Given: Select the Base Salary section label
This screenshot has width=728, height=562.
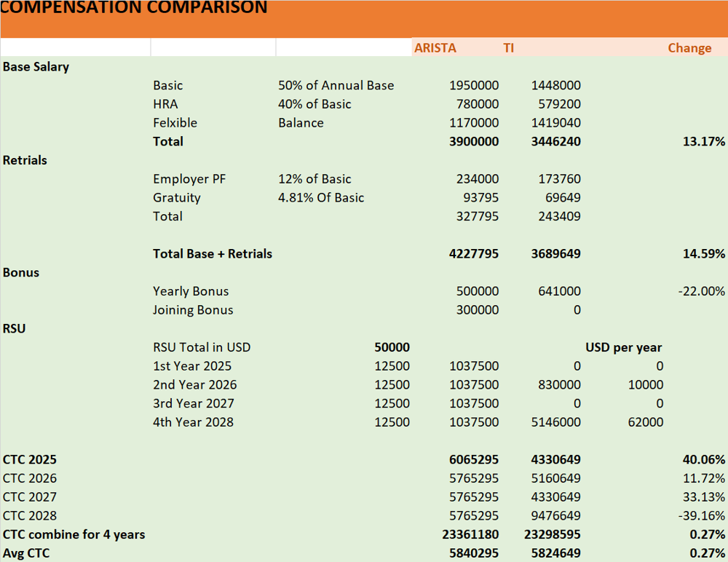Looking at the screenshot, I should coord(36,67).
